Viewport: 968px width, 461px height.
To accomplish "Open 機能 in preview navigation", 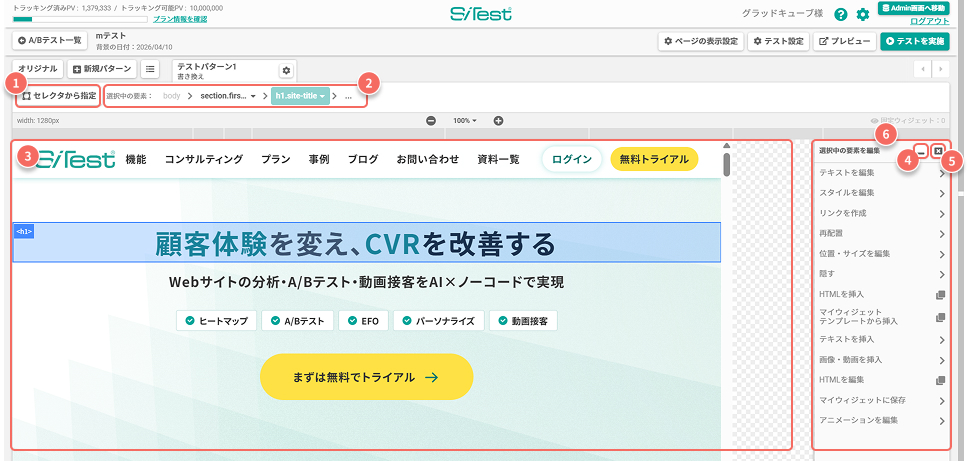I will (136, 159).
